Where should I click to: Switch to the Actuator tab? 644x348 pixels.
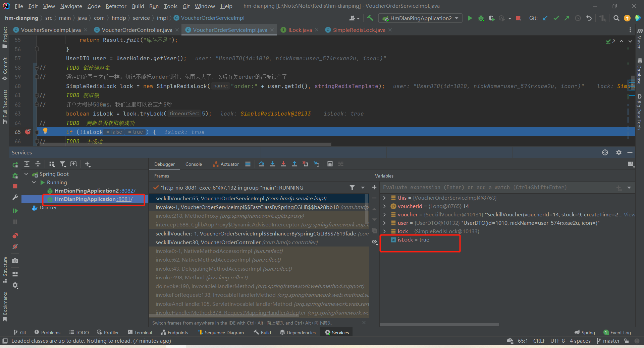226,164
